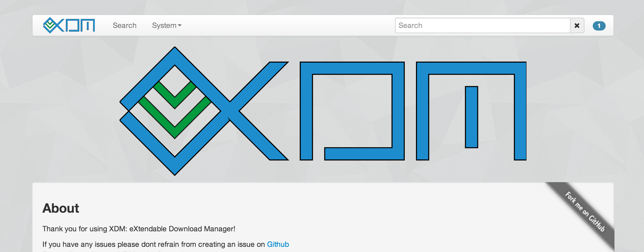
Task: Clear search with the X button
Action: (x=577, y=25)
